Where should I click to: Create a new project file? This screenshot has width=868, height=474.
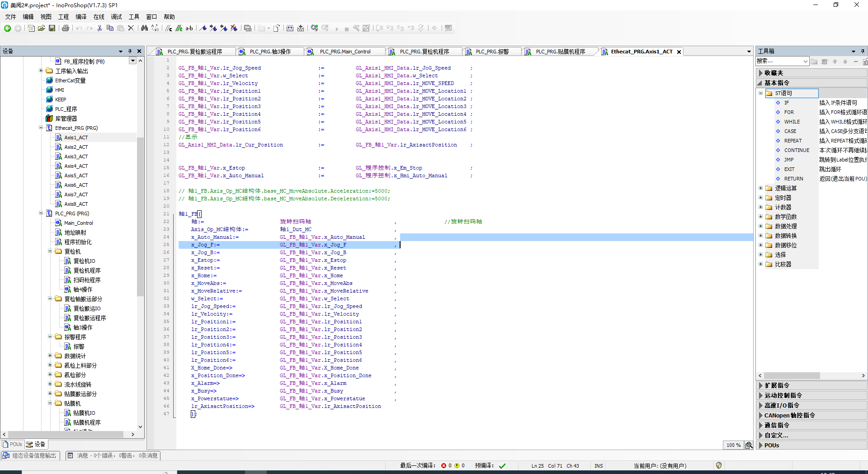[31, 28]
